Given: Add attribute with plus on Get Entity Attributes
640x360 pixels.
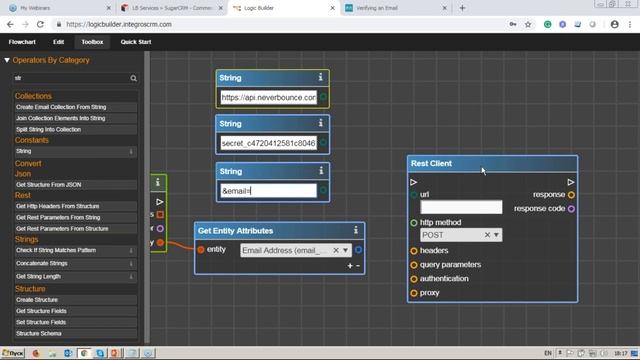Looking at the screenshot, I should [350, 266].
